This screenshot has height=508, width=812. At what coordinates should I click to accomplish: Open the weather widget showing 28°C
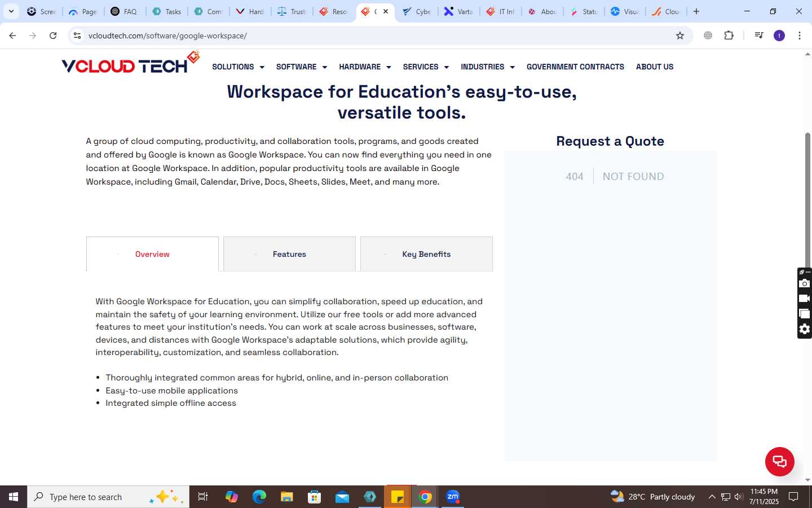pyautogui.click(x=653, y=497)
